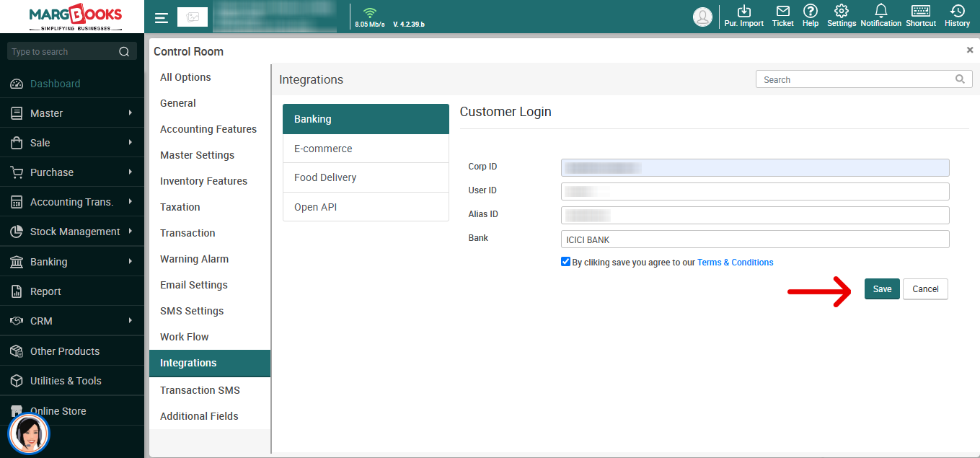Click the CRM handshake icon

click(x=17, y=321)
